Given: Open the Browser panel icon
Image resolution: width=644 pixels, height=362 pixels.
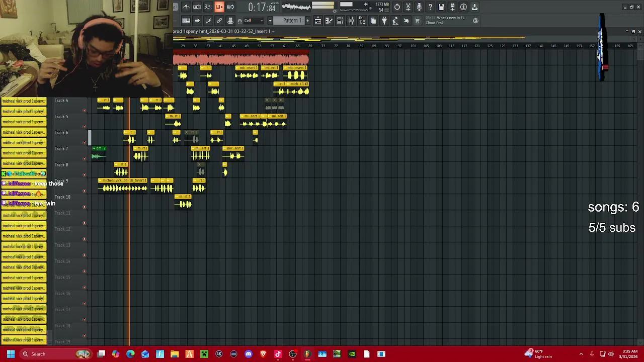Looking at the screenshot, I should pos(362,21).
